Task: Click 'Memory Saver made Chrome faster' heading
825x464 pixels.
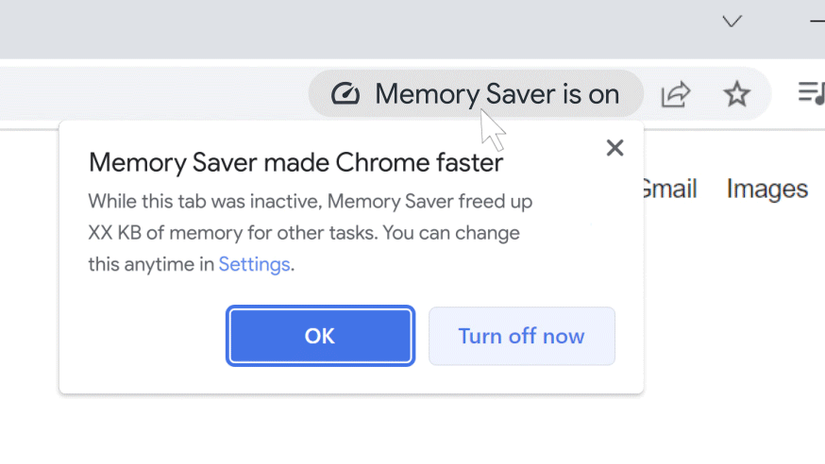Action: (295, 162)
